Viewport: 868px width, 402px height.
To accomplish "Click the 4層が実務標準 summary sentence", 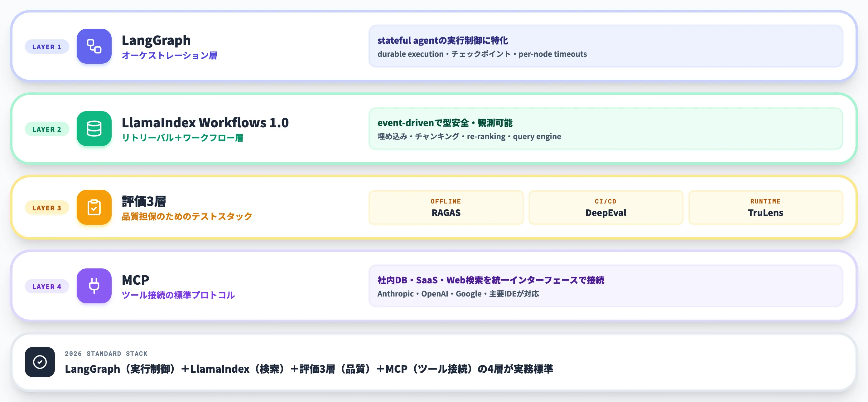I will (x=309, y=369).
